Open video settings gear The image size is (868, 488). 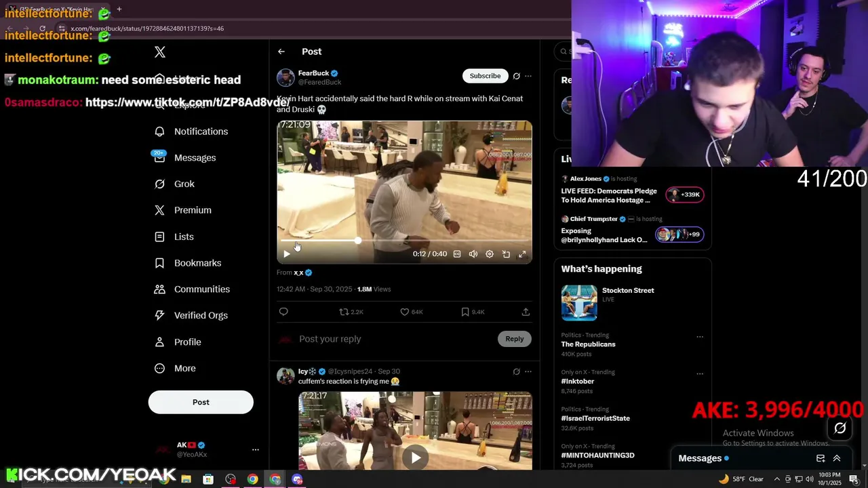click(490, 254)
